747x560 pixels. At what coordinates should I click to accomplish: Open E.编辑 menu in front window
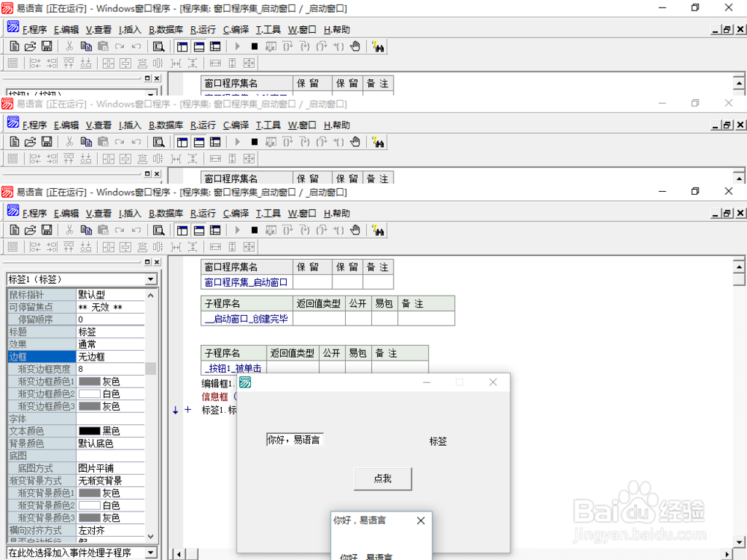[x=66, y=214]
